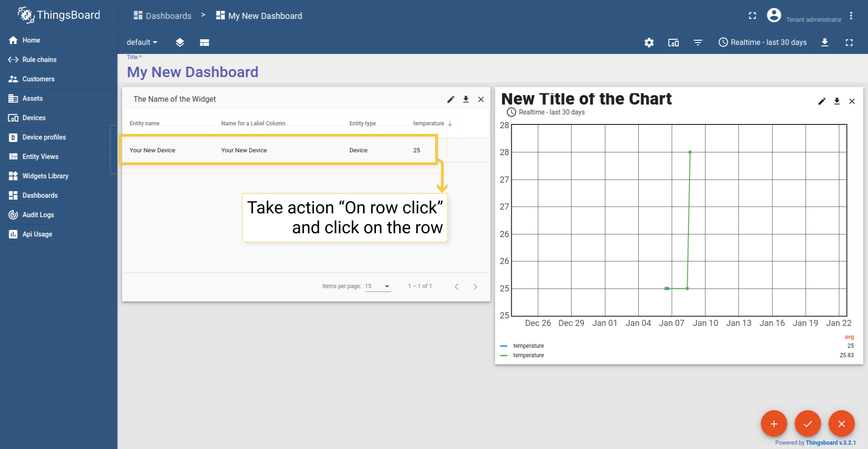868x449 pixels.
Task: Go to next table page
Action: (x=475, y=287)
